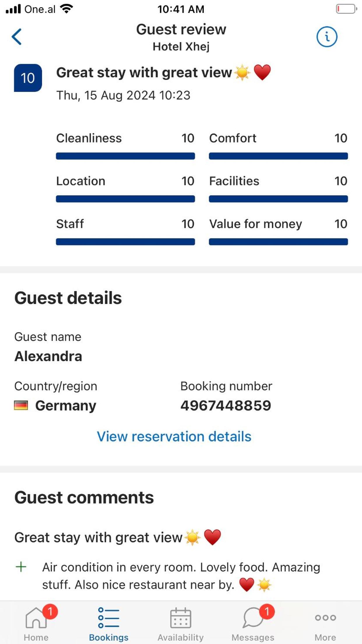
Task: Tap the German flag icon
Action: pyautogui.click(x=21, y=405)
